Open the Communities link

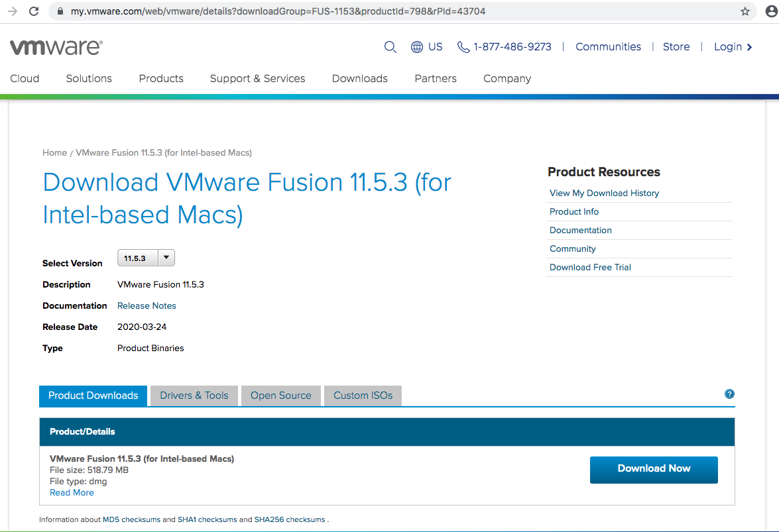click(x=608, y=47)
